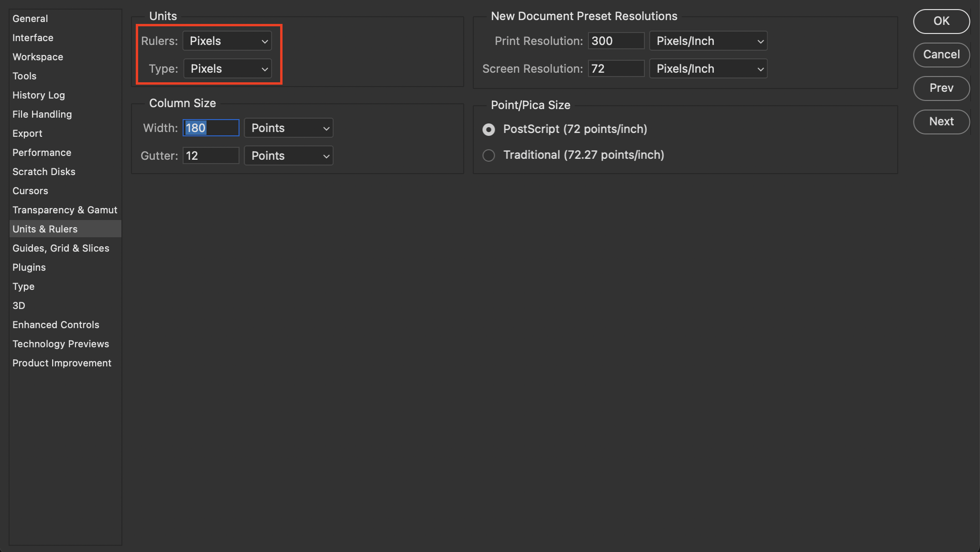Select Traditional (72.27 points/inch) option
This screenshot has height=552, width=980.
tap(489, 155)
